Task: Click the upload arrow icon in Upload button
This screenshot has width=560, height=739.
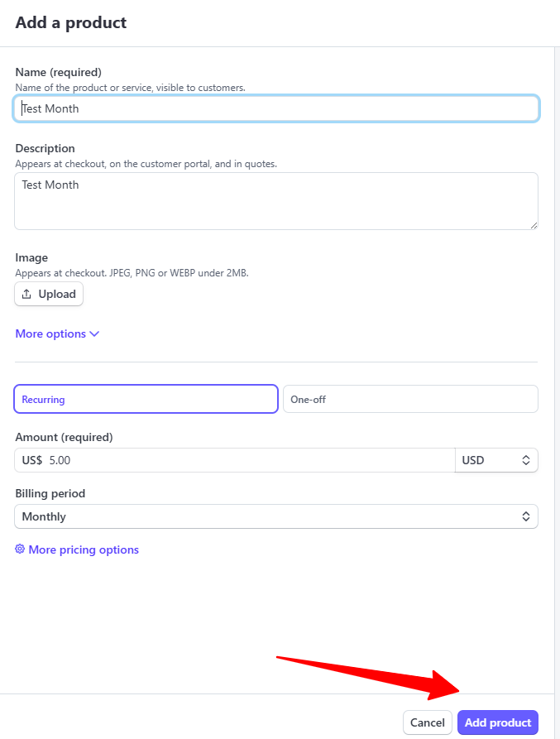Action: (26, 295)
